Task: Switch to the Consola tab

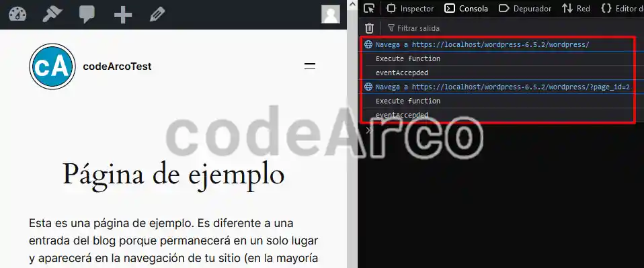Action: pos(466,8)
